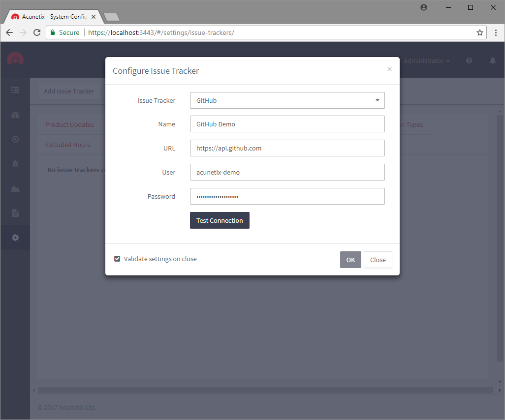Viewport: 505px width, 420px height.
Task: Open the Product Updates settings tab
Action: [69, 124]
